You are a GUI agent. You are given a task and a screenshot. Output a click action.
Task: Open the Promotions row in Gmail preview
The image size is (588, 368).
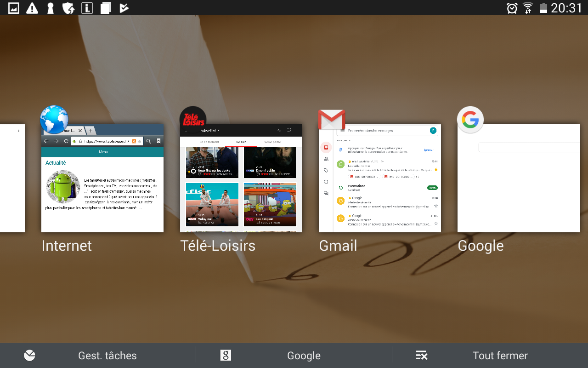pyautogui.click(x=387, y=188)
